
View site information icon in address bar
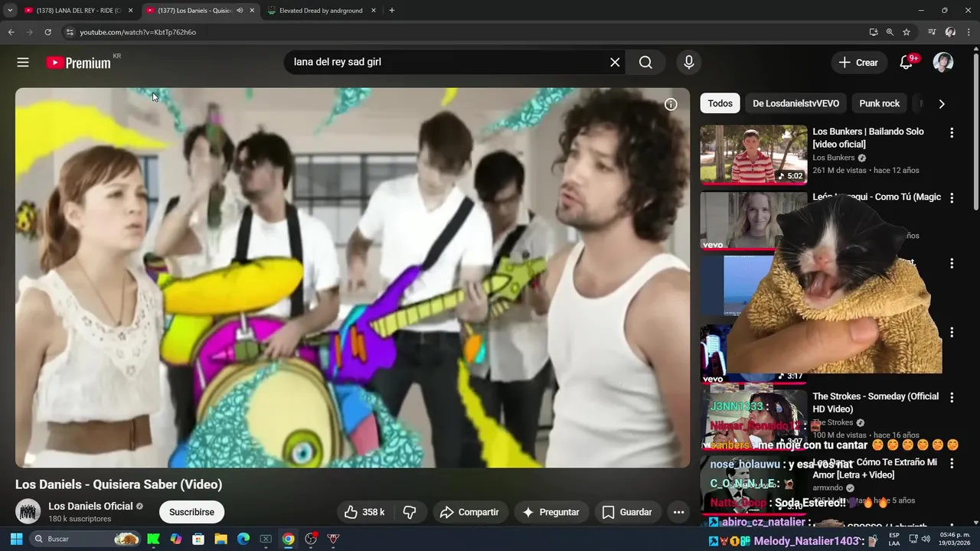pos(69,32)
